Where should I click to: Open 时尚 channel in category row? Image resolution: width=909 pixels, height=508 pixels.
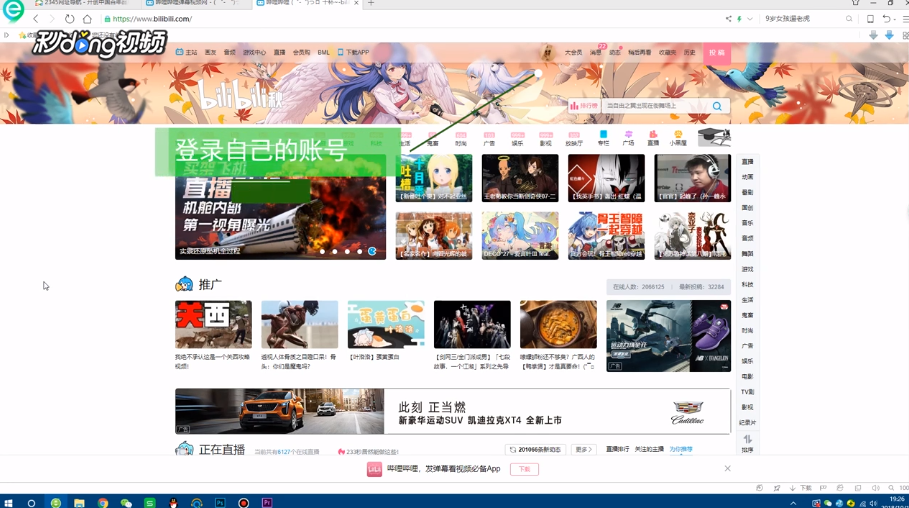click(x=461, y=139)
